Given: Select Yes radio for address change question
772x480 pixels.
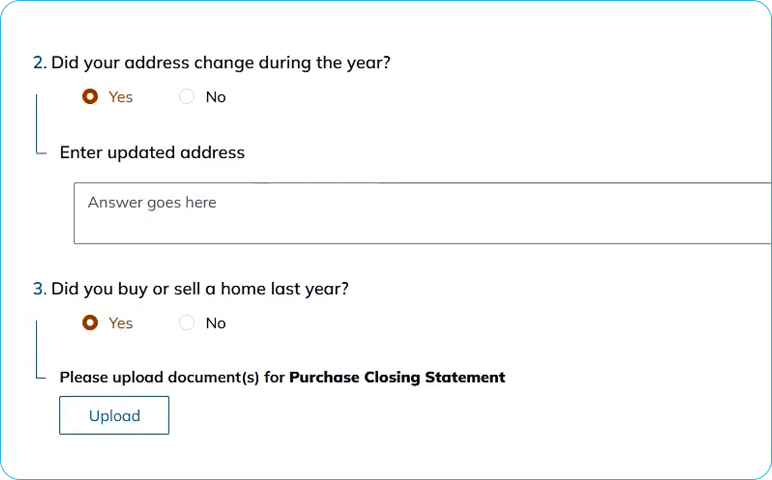Looking at the screenshot, I should pyautogui.click(x=90, y=97).
